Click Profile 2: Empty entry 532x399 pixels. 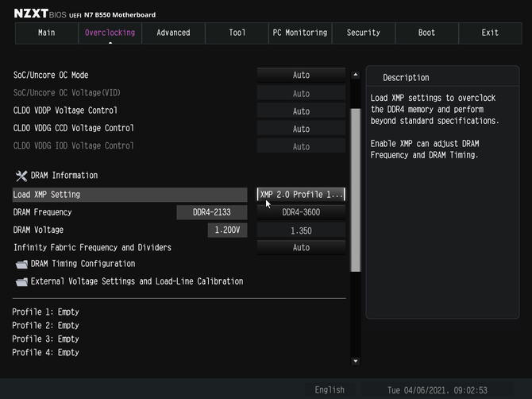coord(45,325)
